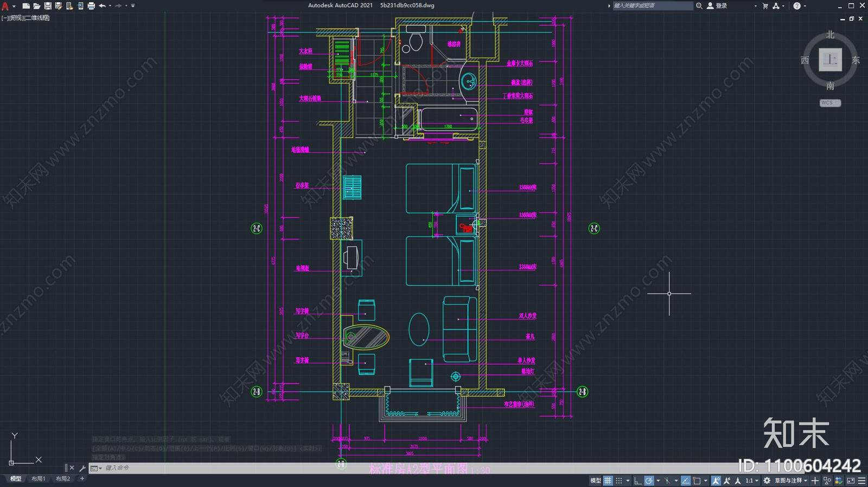Click 北 north on the ViewCube compass
The width and height of the screenshot is (868, 487).
[x=830, y=35]
